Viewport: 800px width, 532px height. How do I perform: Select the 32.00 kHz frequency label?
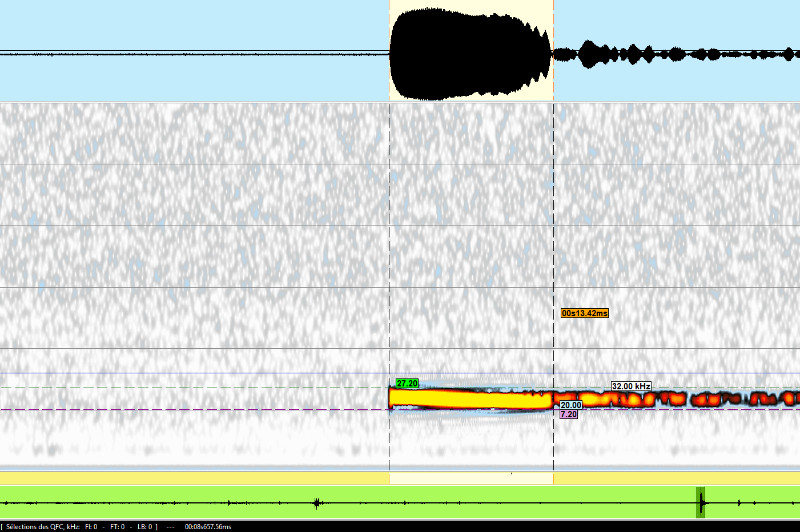pyautogui.click(x=631, y=386)
